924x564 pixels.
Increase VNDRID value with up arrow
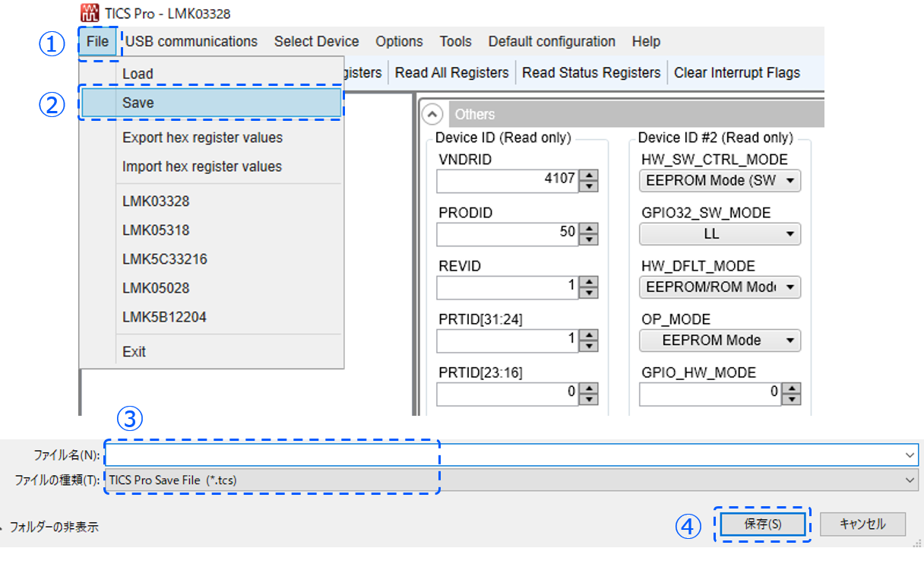tap(588, 176)
